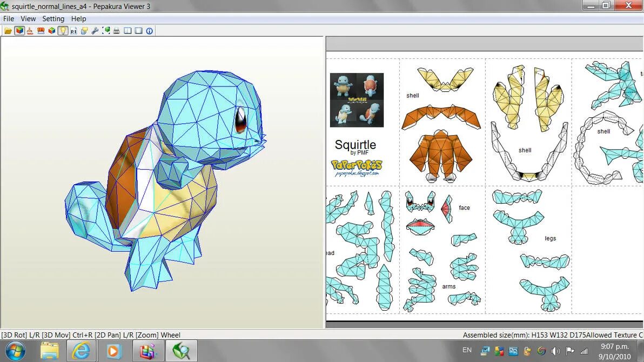644x362 pixels.
Task: Toggle the textured 3D model cube icon
Action: [19, 31]
